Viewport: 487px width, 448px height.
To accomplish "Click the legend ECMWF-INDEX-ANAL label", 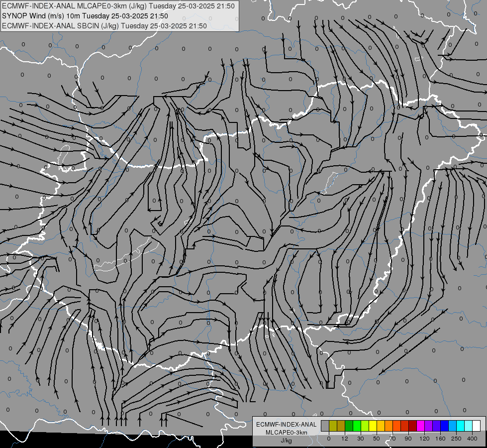I will [287, 425].
